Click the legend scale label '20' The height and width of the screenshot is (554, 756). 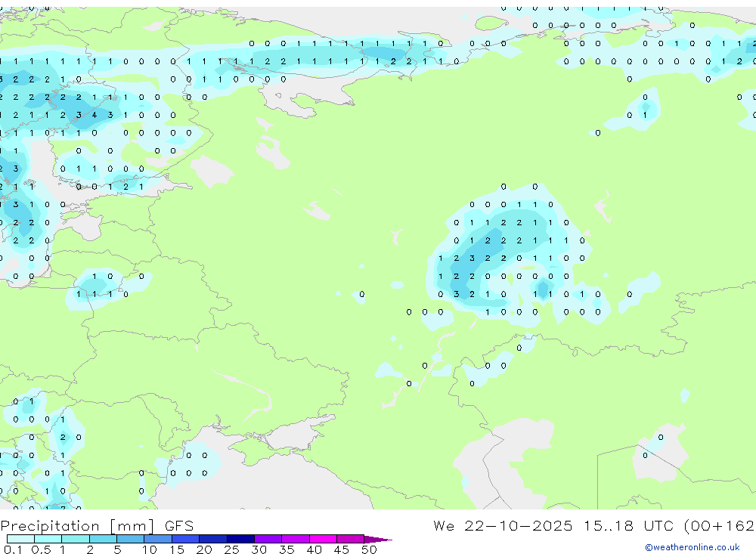[204, 549]
